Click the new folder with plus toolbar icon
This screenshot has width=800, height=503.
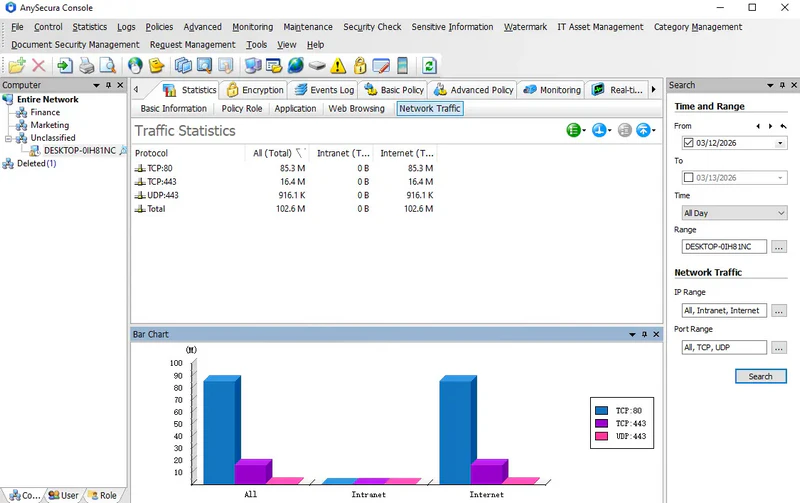(x=17, y=66)
